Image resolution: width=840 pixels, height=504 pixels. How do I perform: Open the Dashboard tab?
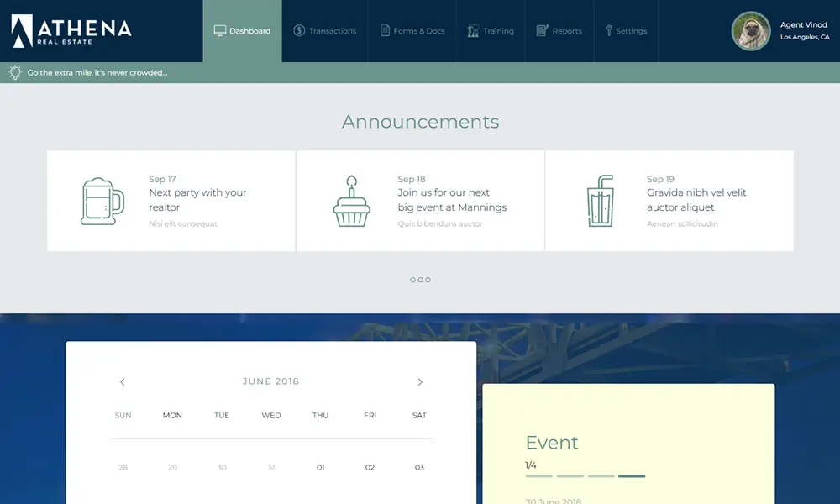tap(242, 31)
